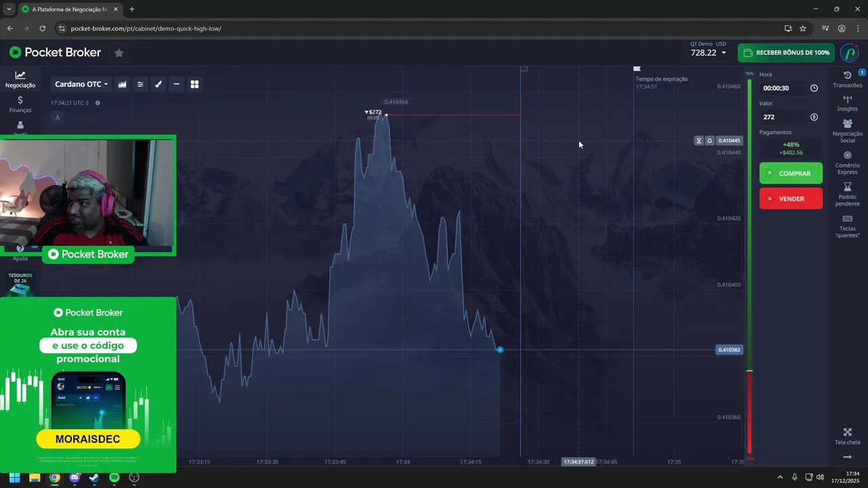Open the three-dots more options button

coord(176,84)
